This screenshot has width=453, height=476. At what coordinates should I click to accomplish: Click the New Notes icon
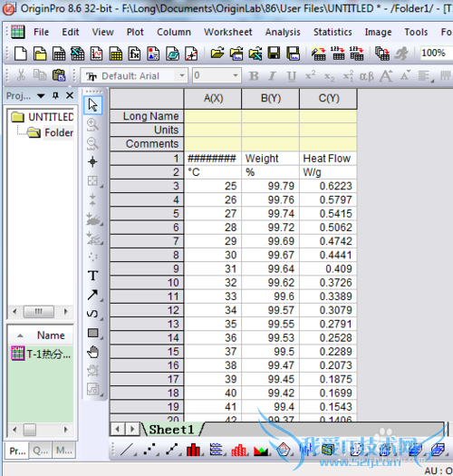[x=172, y=54]
